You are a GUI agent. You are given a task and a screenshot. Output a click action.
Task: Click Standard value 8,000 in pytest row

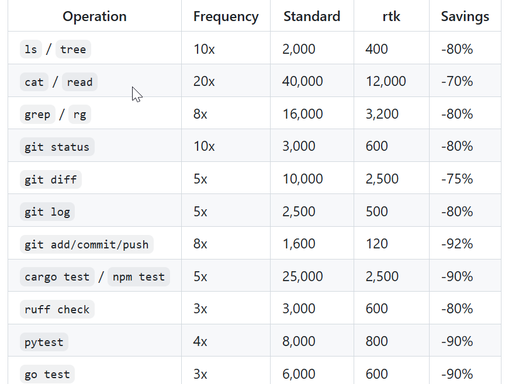[x=299, y=341]
